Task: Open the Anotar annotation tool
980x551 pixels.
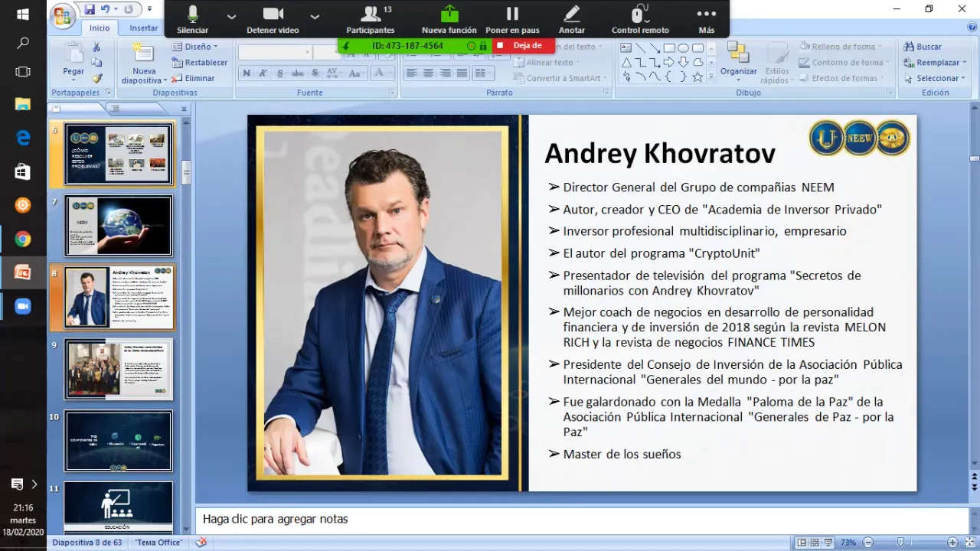Action: pos(571,19)
